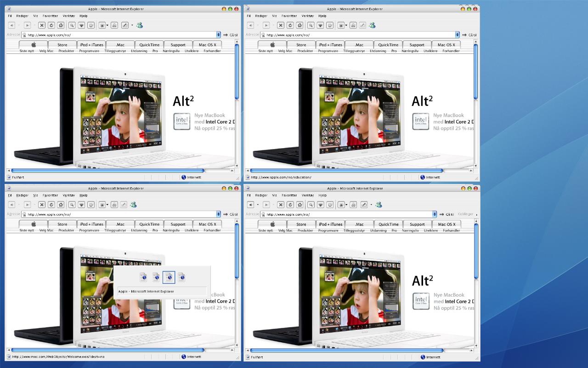588x368 pixels.
Task: Click Mail icon in lower-right window toolbar
Action: point(341,205)
